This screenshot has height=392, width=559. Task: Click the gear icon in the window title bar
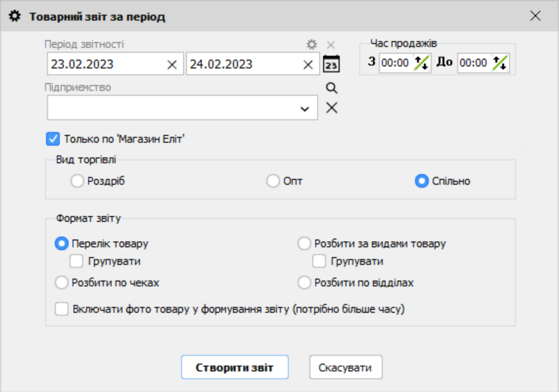pyautogui.click(x=15, y=16)
